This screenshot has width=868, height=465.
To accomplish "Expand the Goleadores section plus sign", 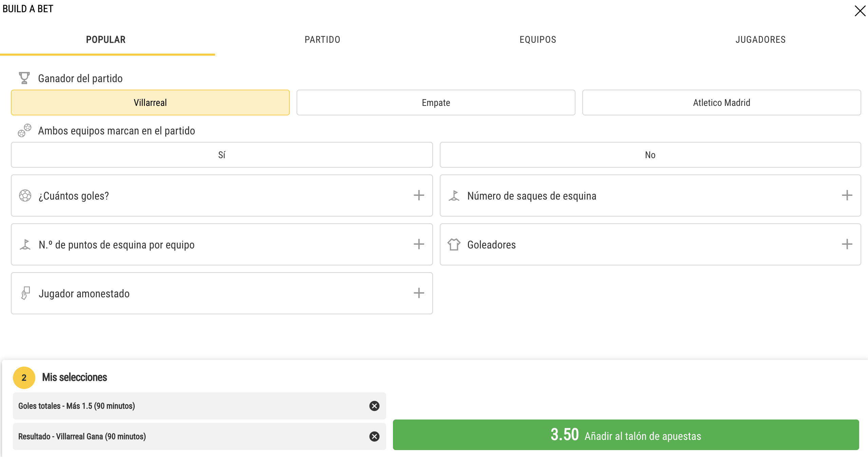I will (847, 244).
